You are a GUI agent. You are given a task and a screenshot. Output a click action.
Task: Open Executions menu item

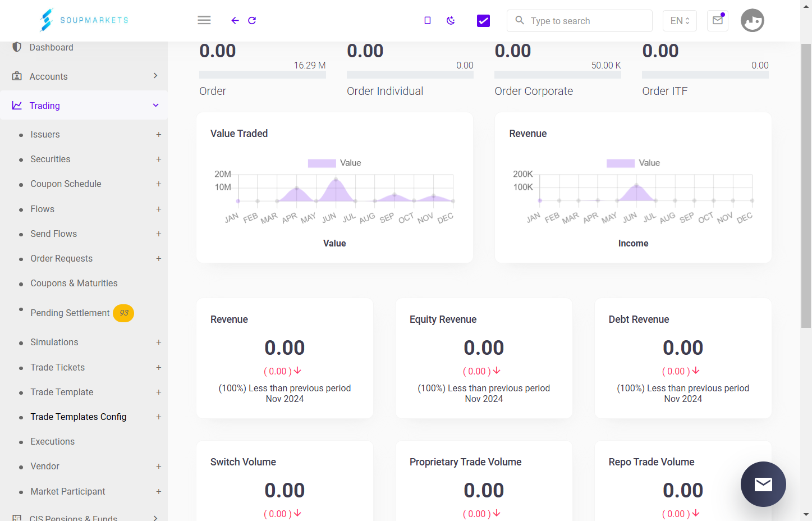52,442
